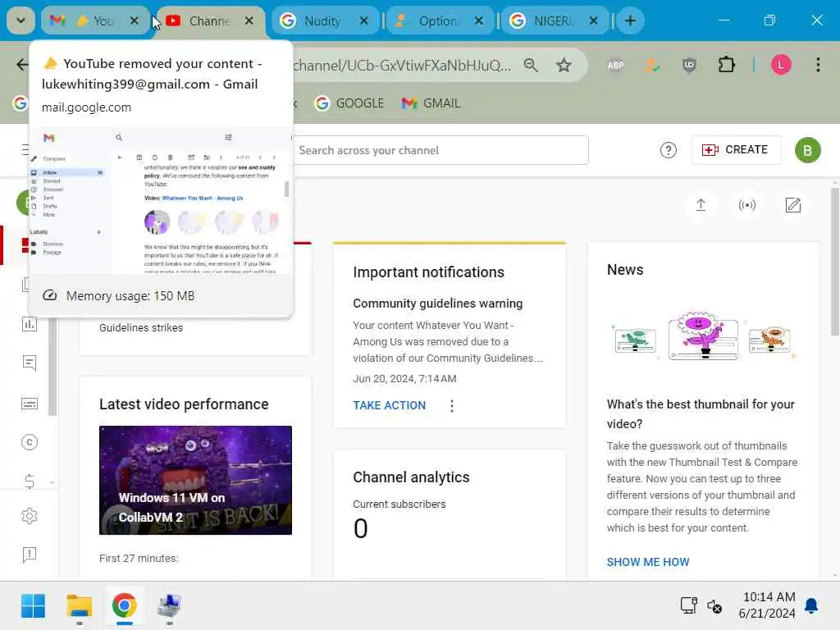
Task: Open YouTube Studio help icon
Action: pyautogui.click(x=668, y=150)
